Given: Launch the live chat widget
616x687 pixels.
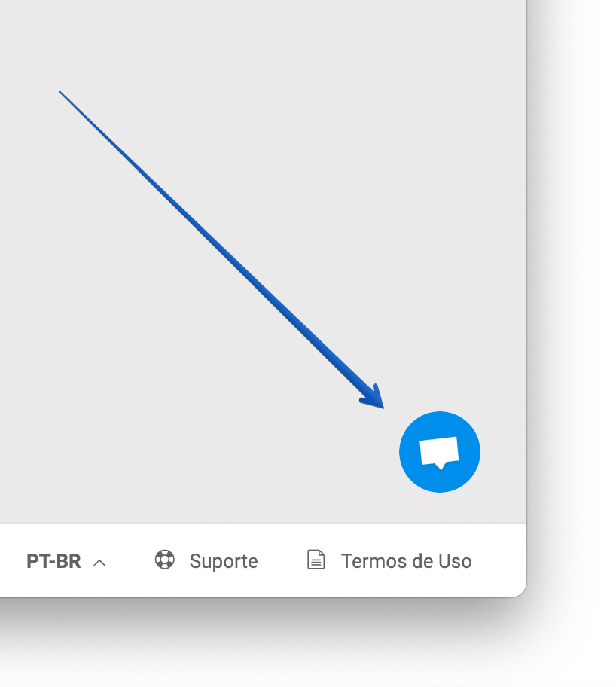Looking at the screenshot, I should click(x=440, y=452).
